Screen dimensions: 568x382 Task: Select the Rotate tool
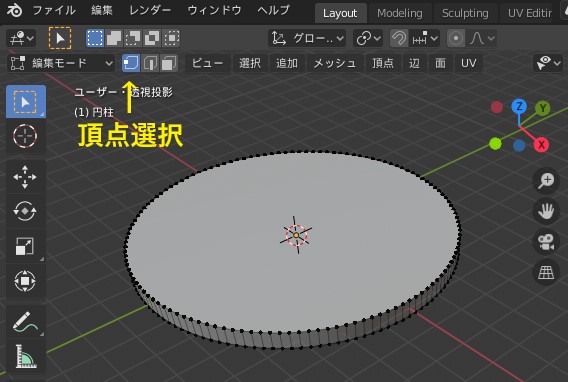26,211
